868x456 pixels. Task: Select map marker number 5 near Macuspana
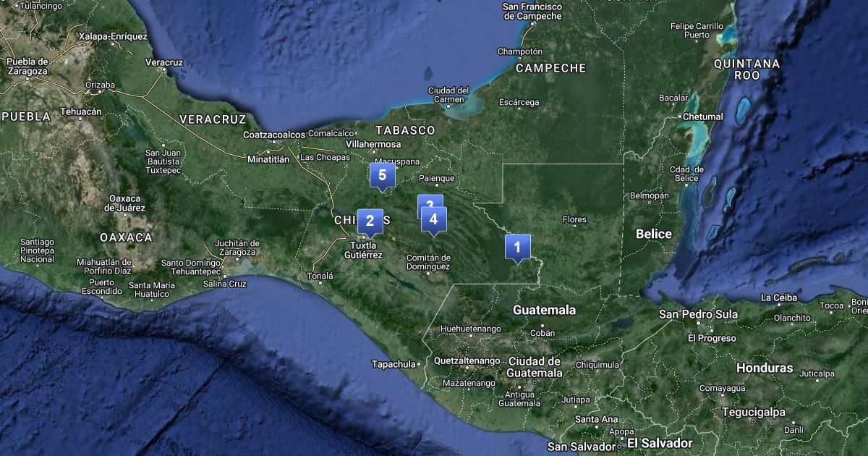(382, 177)
